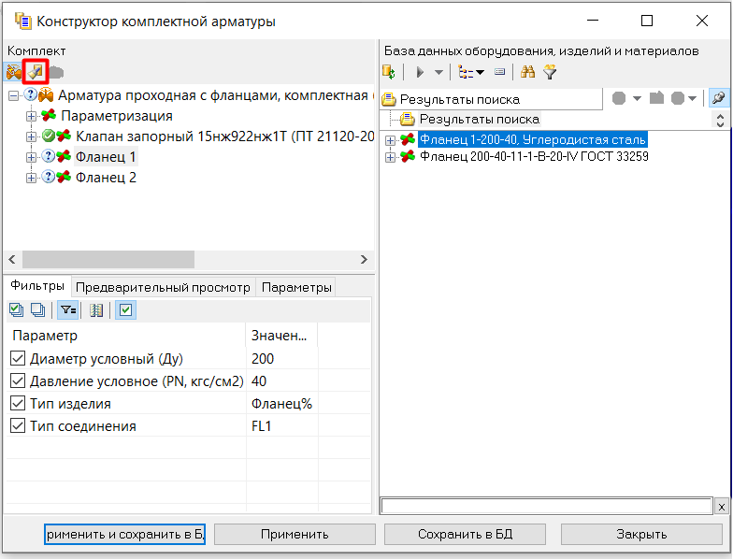Click the fitting icon of Фланец 1-200-40 result
This screenshot has height=560, width=733.
pyautogui.click(x=408, y=139)
